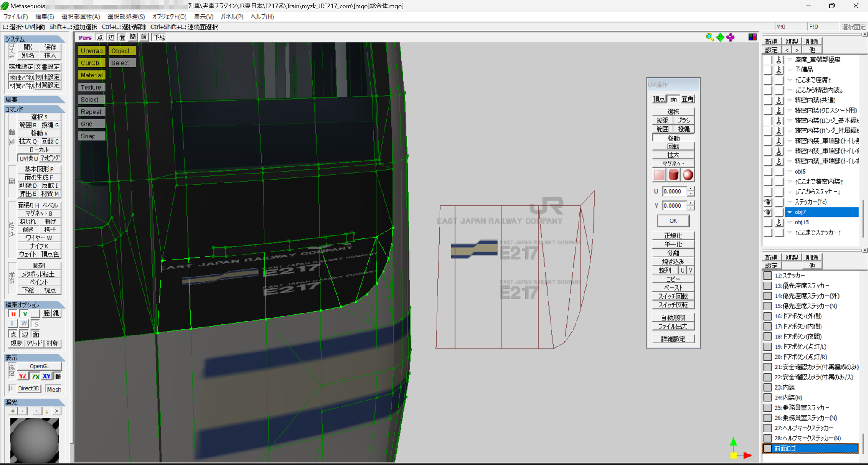This screenshot has width=868, height=465.
Task: Select the cylinder mapping icon in UV操作
Action: 673,175
